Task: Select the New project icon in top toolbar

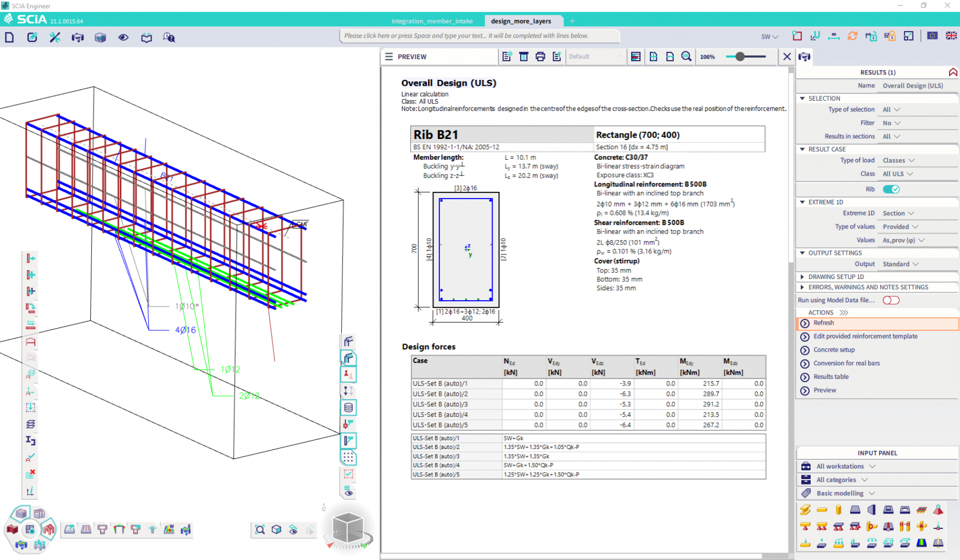Action: [9, 37]
